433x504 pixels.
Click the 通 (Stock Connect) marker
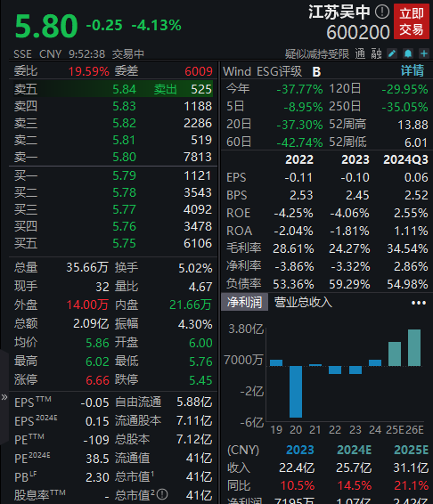360,53
